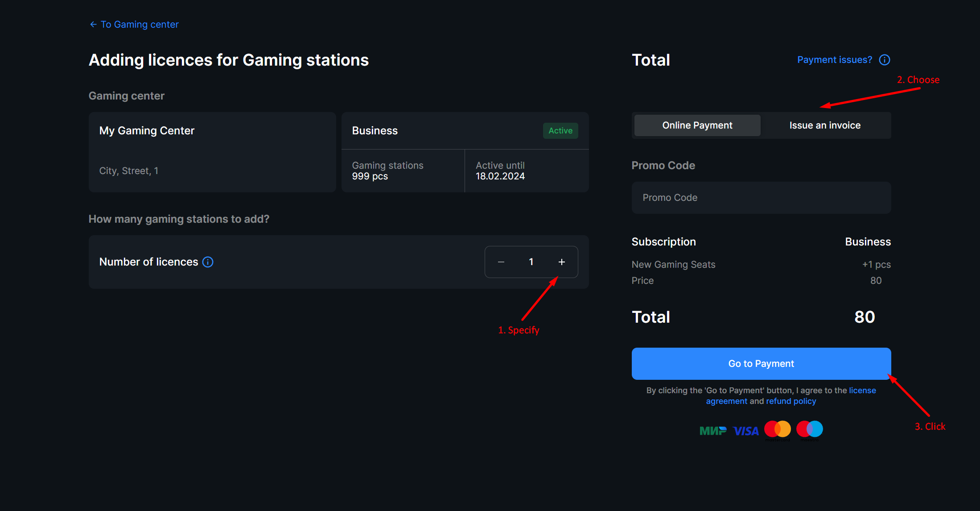Click the Maestro logo
Image resolution: width=980 pixels, height=511 pixels.
809,429
